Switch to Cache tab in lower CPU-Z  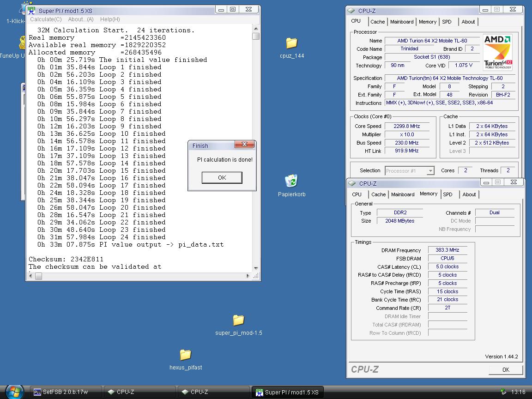point(379,194)
